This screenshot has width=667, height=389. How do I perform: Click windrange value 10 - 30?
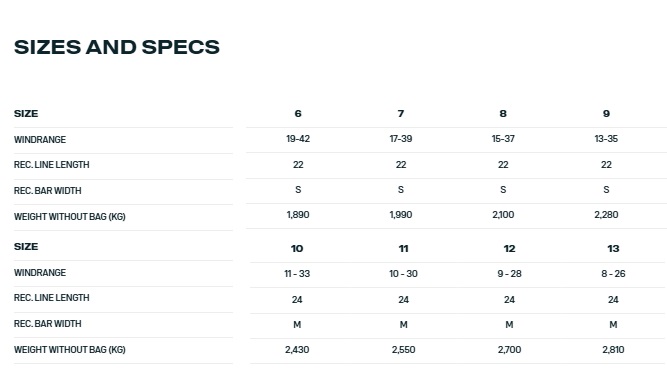(x=403, y=274)
